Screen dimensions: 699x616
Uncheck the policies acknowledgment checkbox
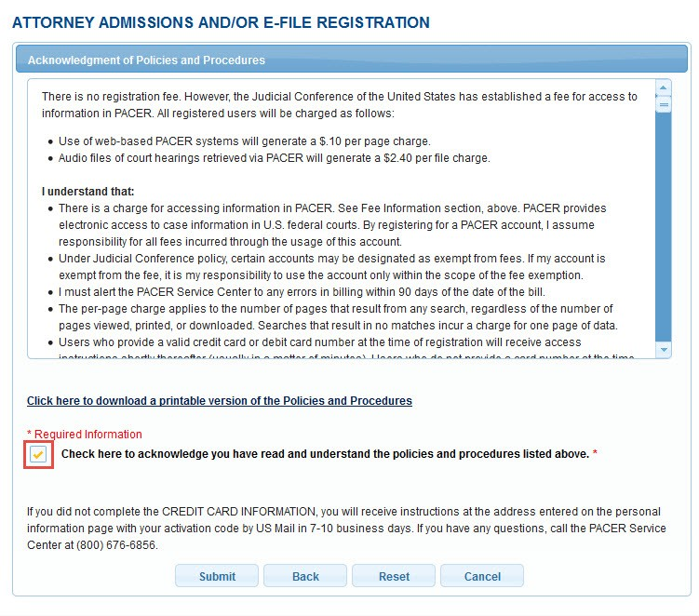[x=38, y=454]
